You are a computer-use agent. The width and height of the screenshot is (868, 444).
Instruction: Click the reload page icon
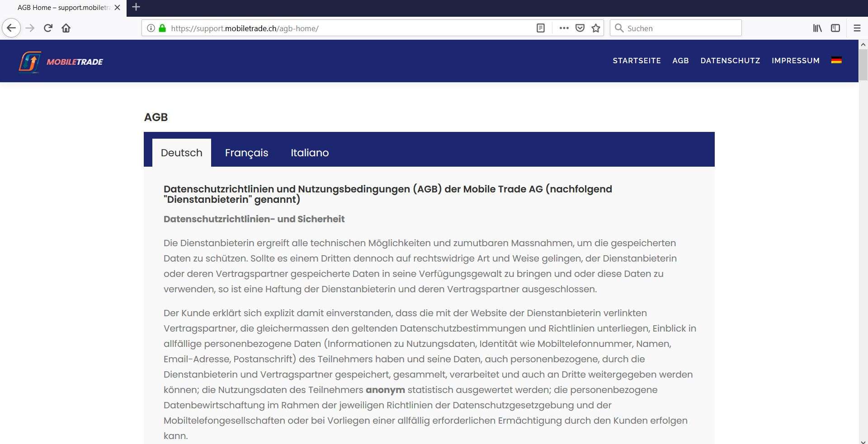48,28
